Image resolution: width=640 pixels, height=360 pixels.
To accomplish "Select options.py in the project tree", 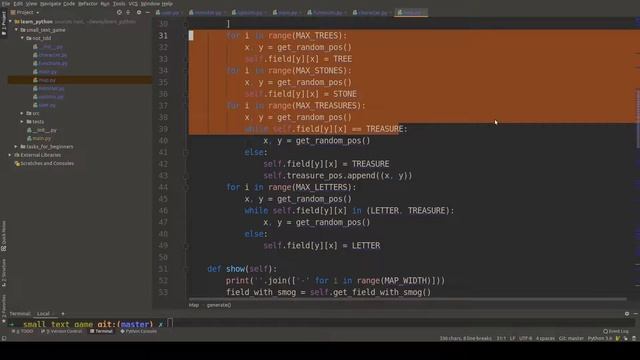I will click(51, 97).
